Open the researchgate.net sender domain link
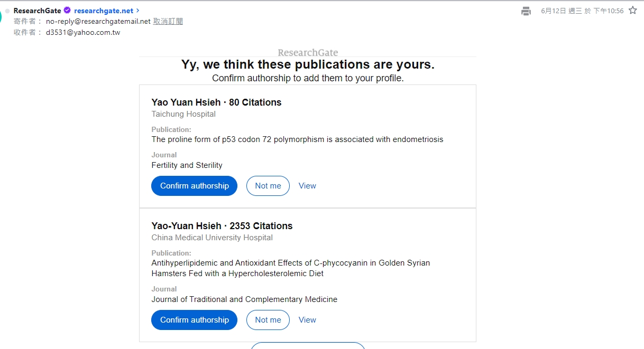Screen dimensions: 644x349 click(104, 11)
